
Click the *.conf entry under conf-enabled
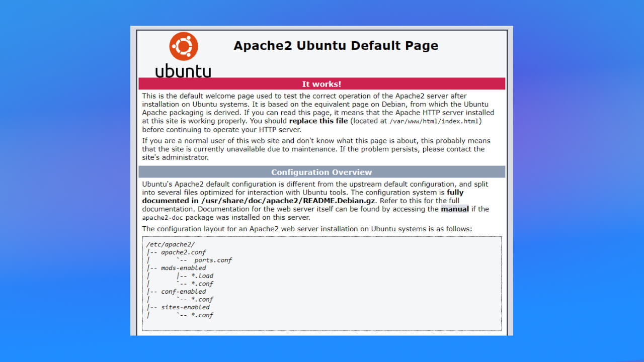coord(202,300)
